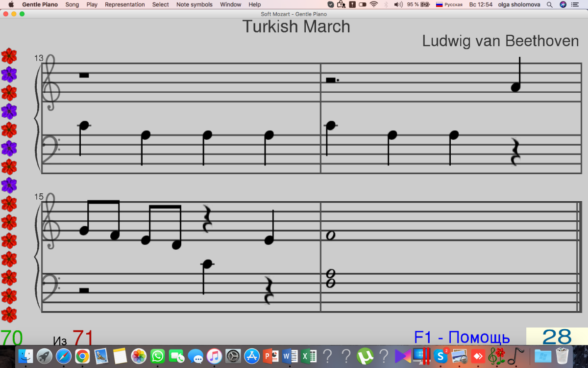
Task: Click measure number 13
Action: pyautogui.click(x=39, y=58)
